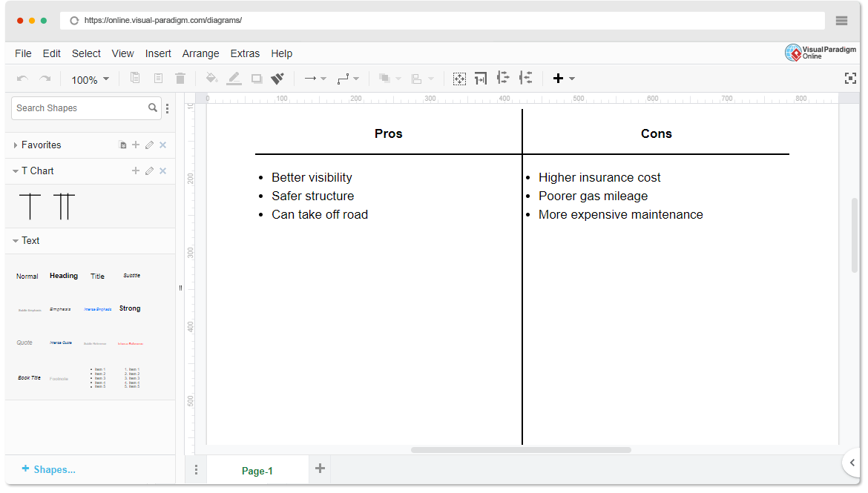The image size is (868, 493).
Task: Select the Quote text style
Action: 24,343
